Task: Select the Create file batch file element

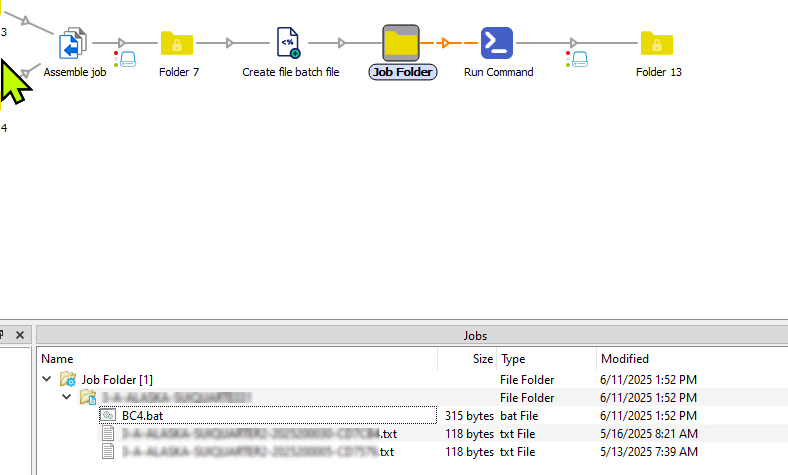Action: tap(290, 44)
